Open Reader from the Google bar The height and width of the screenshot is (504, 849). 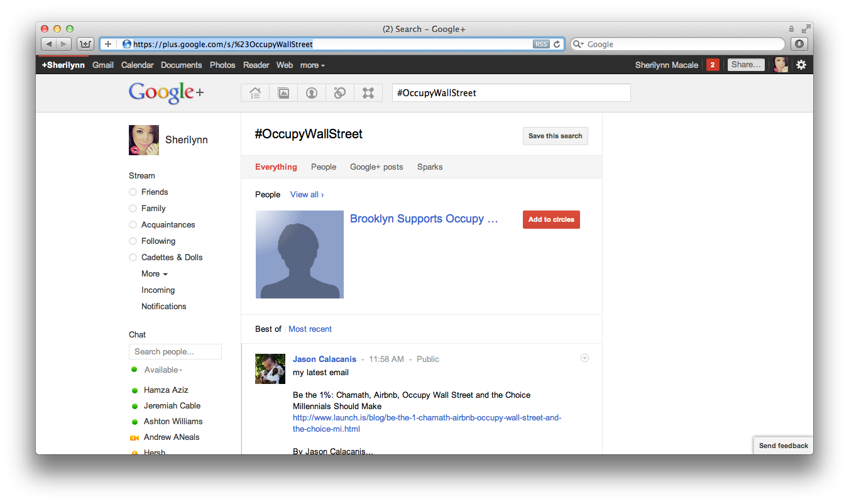pos(256,65)
